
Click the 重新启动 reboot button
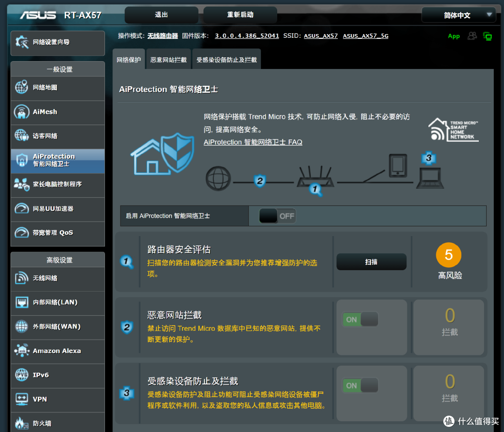coord(240,15)
